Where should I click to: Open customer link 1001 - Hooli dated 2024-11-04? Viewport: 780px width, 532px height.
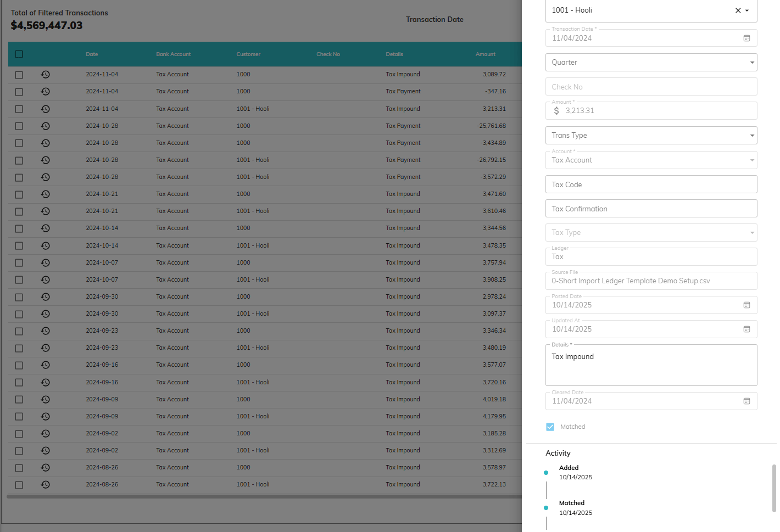click(253, 109)
